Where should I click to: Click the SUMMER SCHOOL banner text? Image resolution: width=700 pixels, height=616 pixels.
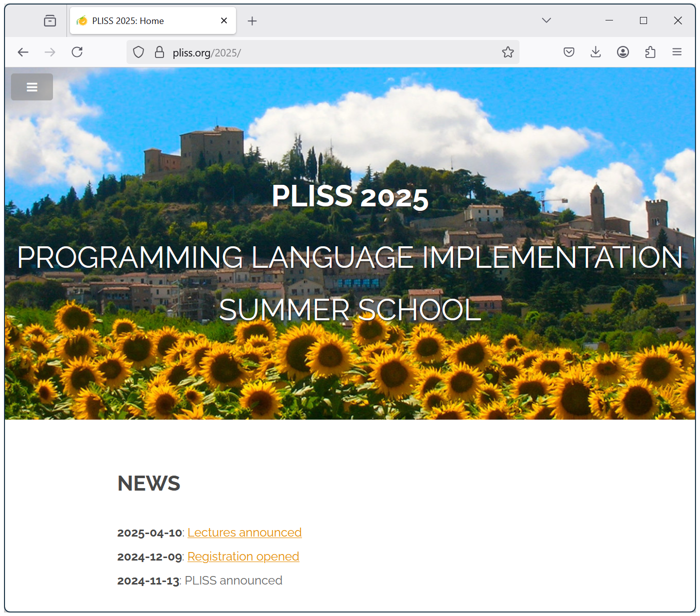(x=350, y=310)
